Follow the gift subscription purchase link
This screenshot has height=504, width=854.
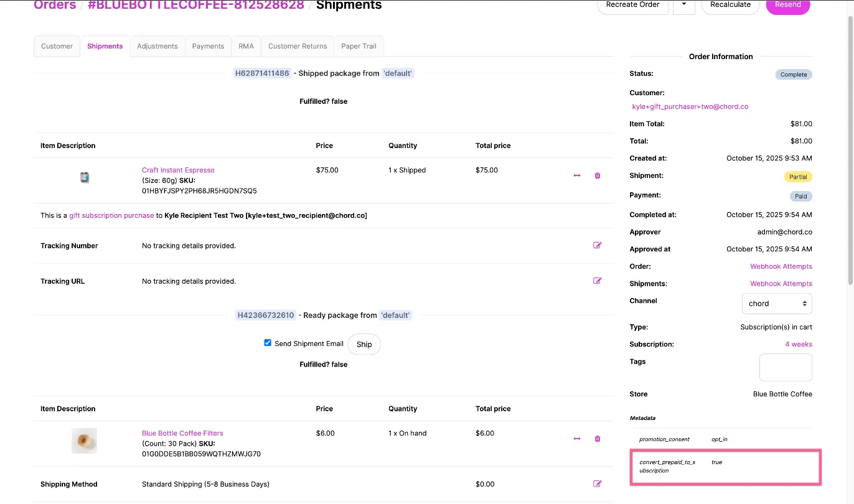(111, 215)
